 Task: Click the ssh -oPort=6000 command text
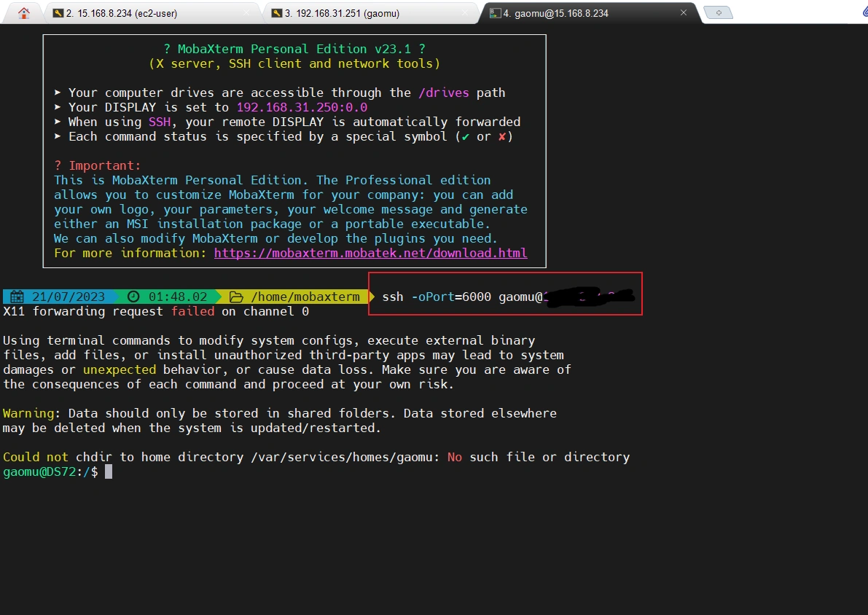[x=436, y=297]
